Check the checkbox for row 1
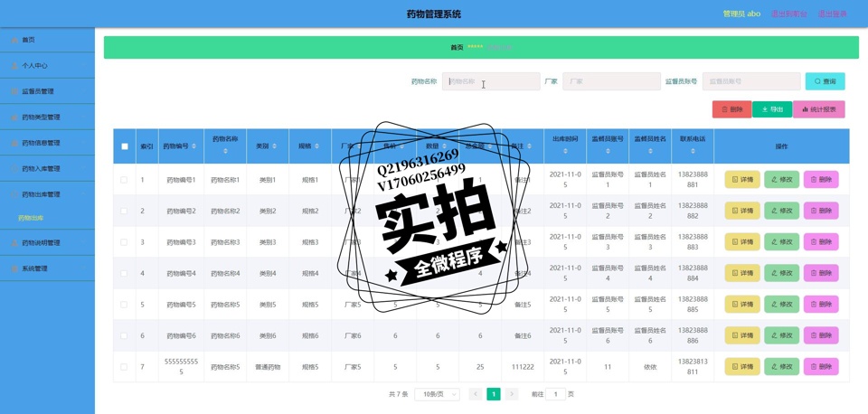The width and height of the screenshot is (868, 414). [124, 180]
